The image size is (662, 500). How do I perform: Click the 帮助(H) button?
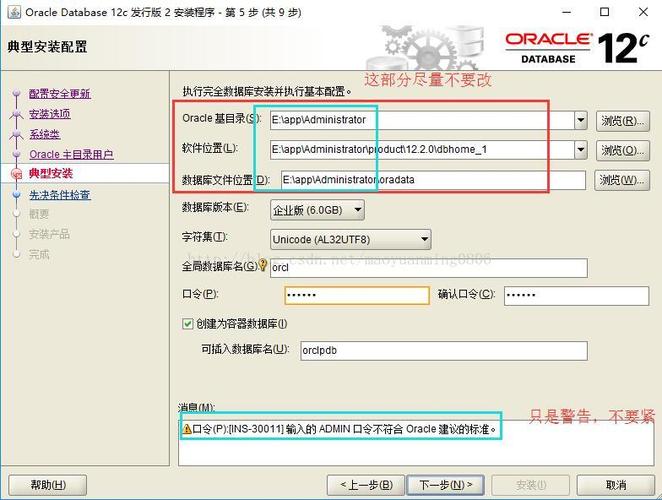(48, 485)
